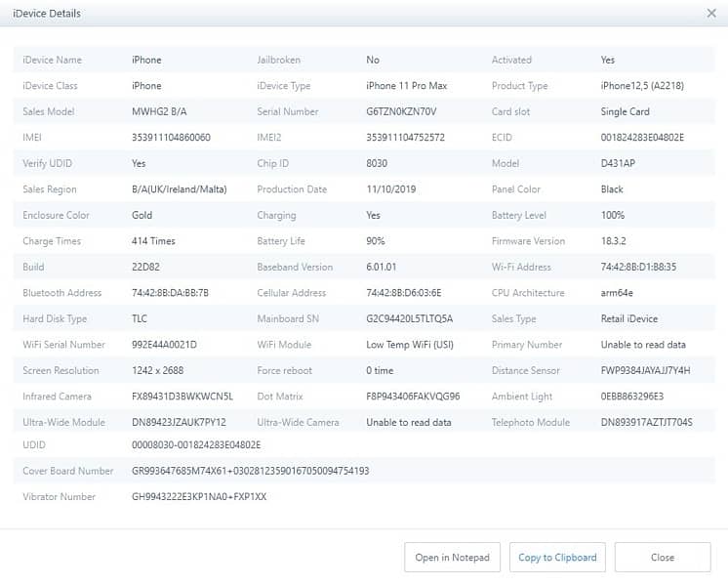The height and width of the screenshot is (586, 728).
Task: Click the iDevice Name value iPhone
Action: pos(146,60)
